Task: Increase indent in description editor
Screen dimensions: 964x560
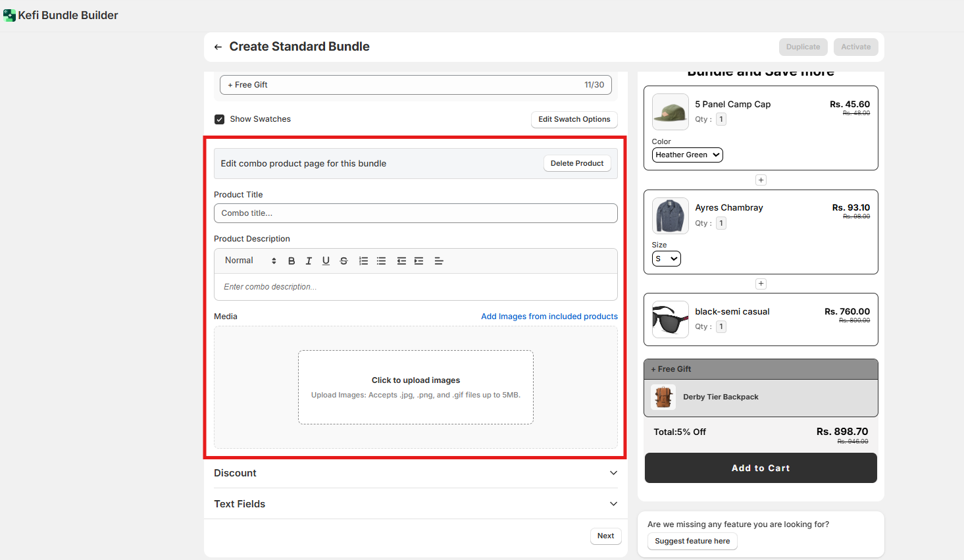Action: click(419, 261)
